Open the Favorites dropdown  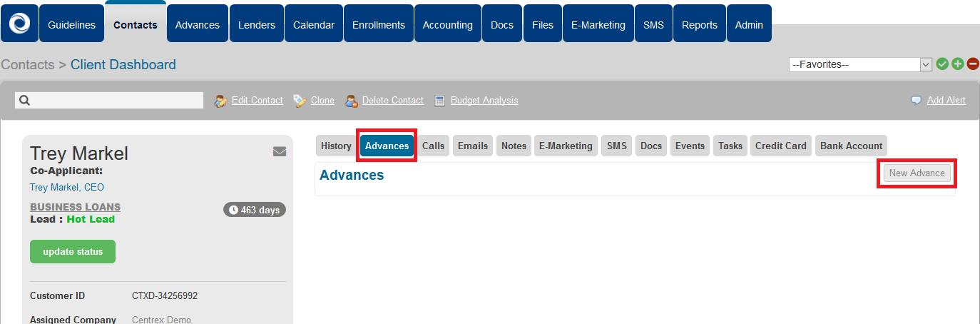[861, 64]
